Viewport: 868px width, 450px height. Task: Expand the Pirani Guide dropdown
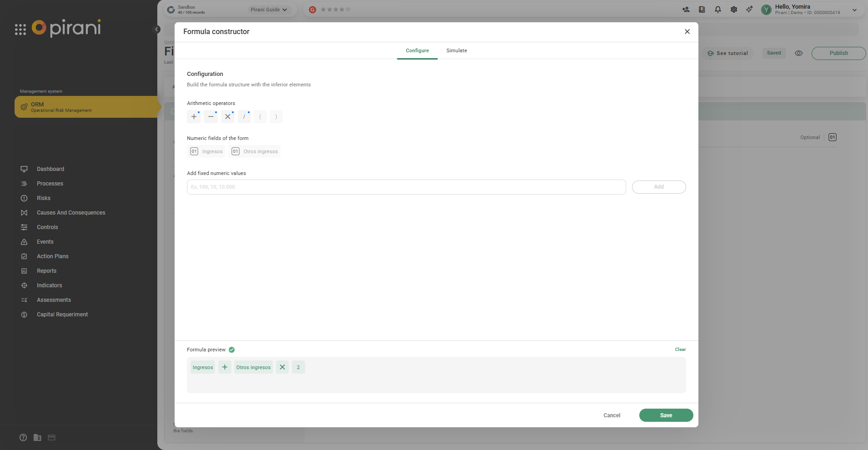[269, 10]
